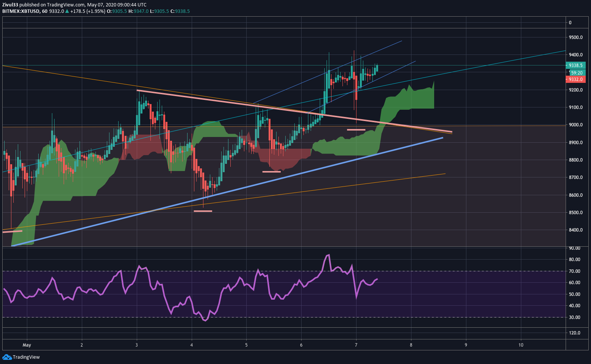Select the purple RSI indicator line

click(x=191, y=288)
